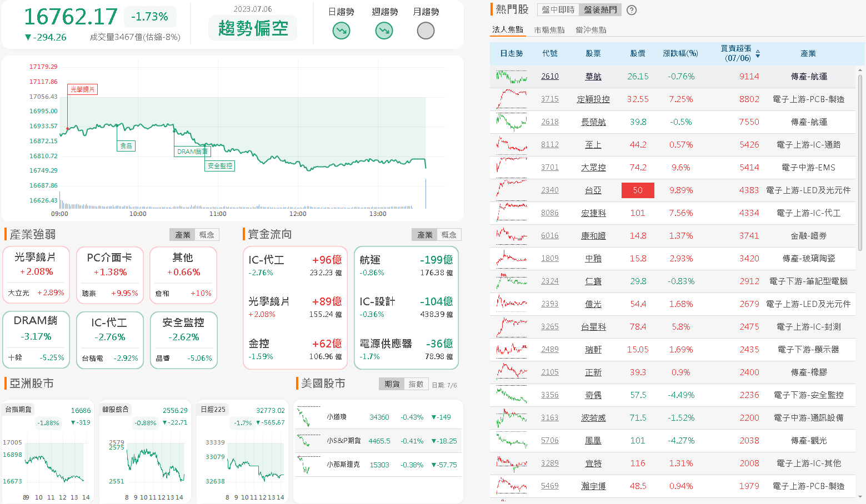Open the 台指期 Asian market chart card
The width and height of the screenshot is (866, 504).
48,451
